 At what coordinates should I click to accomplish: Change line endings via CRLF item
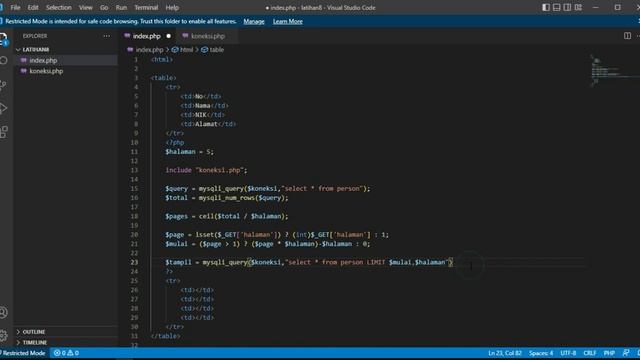click(x=590, y=353)
